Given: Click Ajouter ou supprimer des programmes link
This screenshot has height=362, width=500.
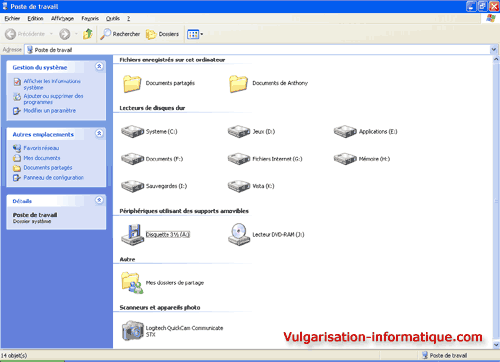Looking at the screenshot, I should click(x=53, y=99).
